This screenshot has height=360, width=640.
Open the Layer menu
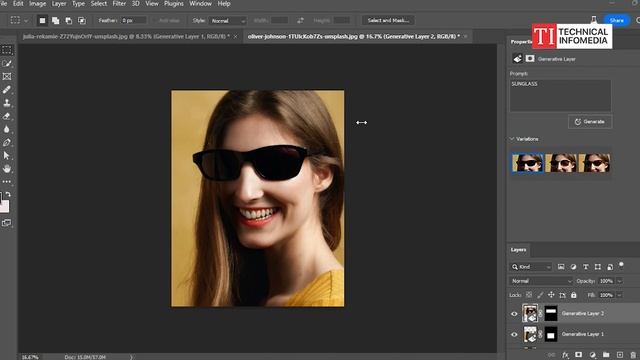[59, 4]
